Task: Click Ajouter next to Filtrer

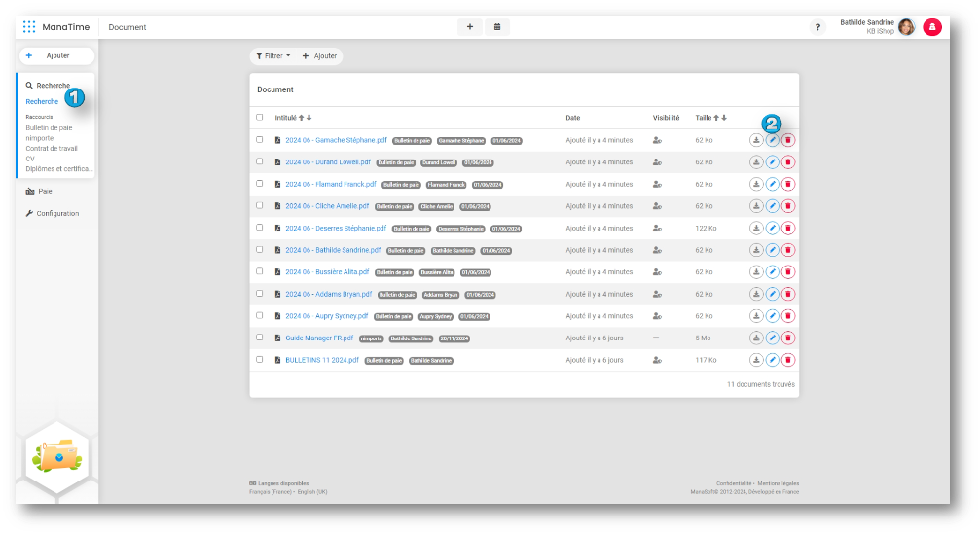Action: [319, 56]
